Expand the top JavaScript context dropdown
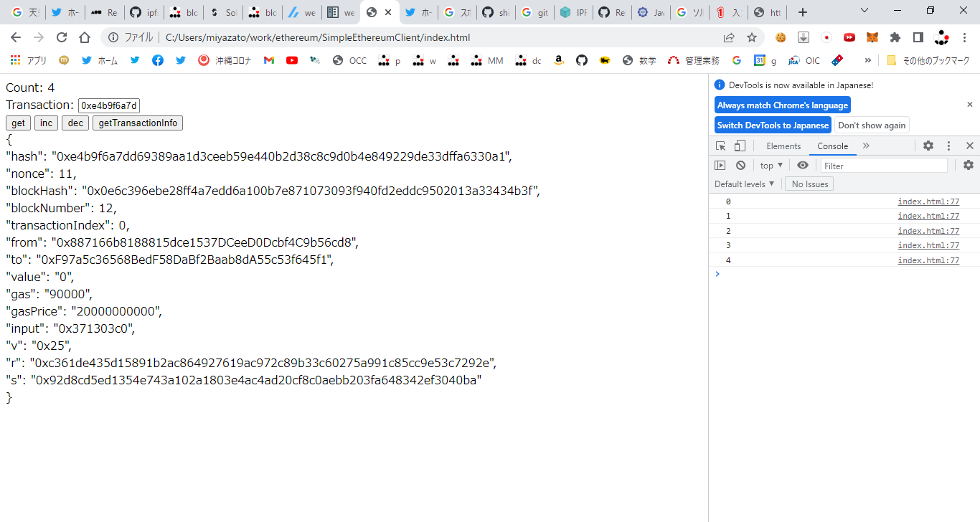980x522 pixels. click(772, 166)
